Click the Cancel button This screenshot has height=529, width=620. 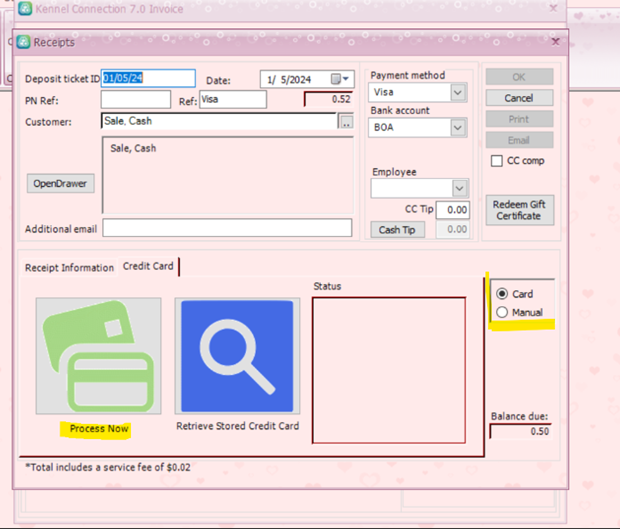click(x=519, y=98)
